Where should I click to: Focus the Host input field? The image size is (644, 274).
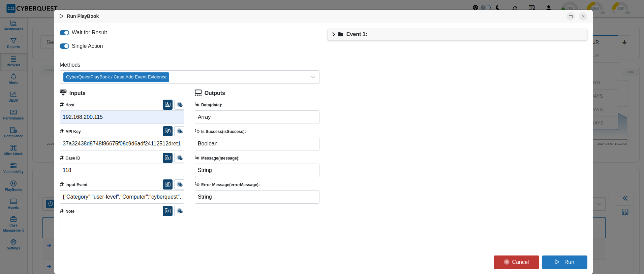coord(122,117)
